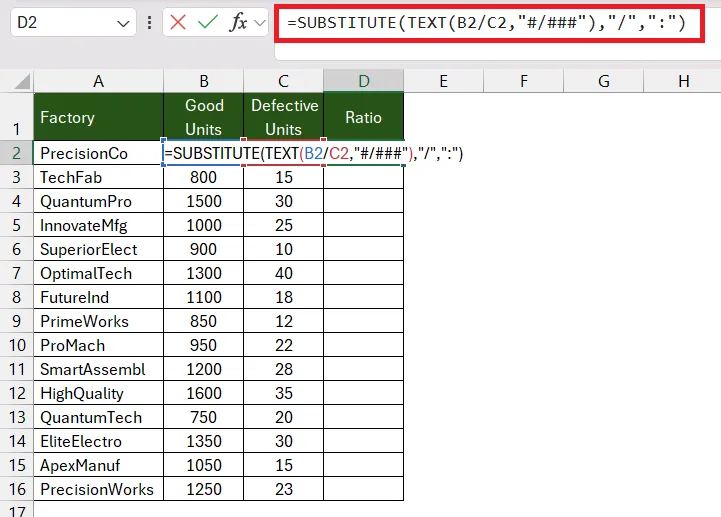
Task: Click Defective Units value 40
Action: coord(284,273)
